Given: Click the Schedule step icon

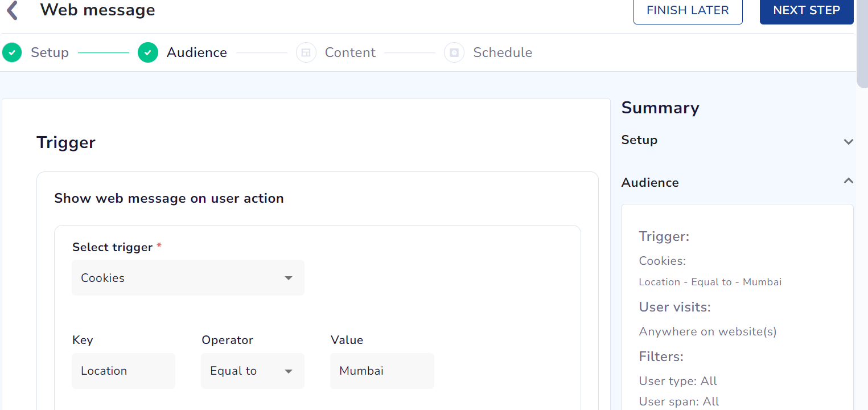Looking at the screenshot, I should pyautogui.click(x=454, y=53).
